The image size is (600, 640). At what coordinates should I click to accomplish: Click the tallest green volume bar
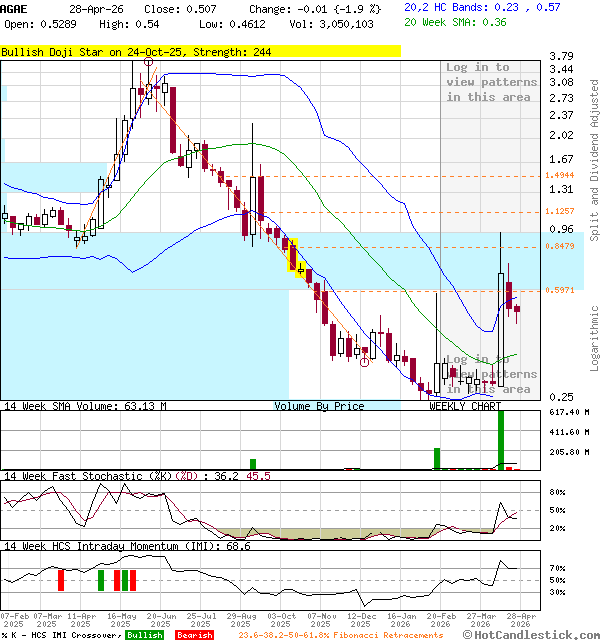pyautogui.click(x=502, y=438)
